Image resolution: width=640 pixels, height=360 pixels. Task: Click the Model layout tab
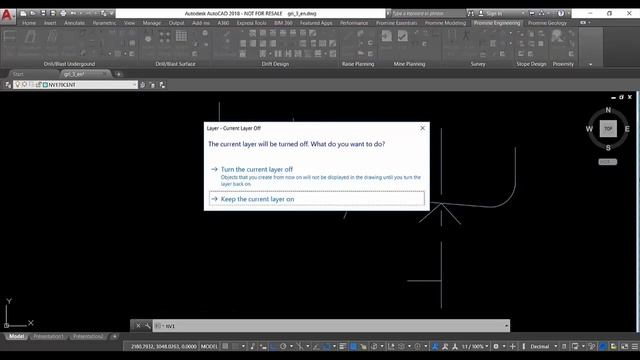tap(16, 336)
